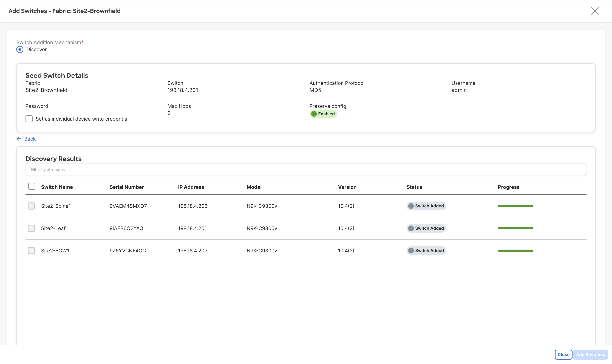The height and width of the screenshot is (364, 612).
Task: Click the Switch Name column header
Action: click(57, 187)
